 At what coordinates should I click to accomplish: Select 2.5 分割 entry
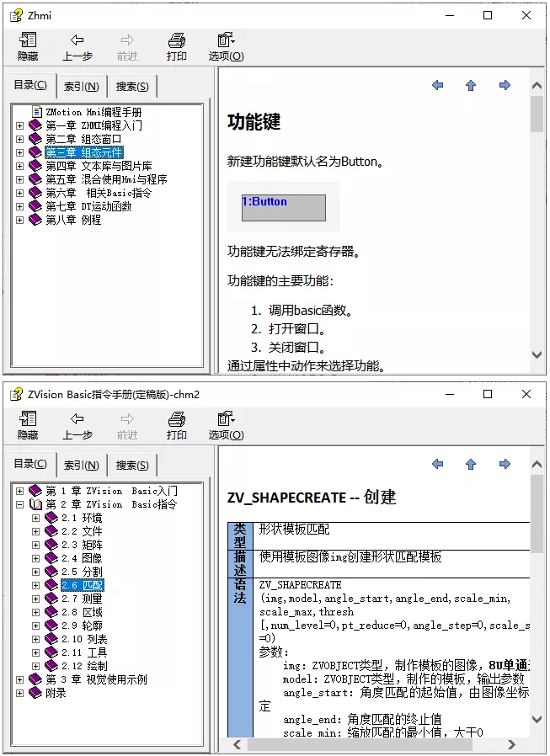82,572
